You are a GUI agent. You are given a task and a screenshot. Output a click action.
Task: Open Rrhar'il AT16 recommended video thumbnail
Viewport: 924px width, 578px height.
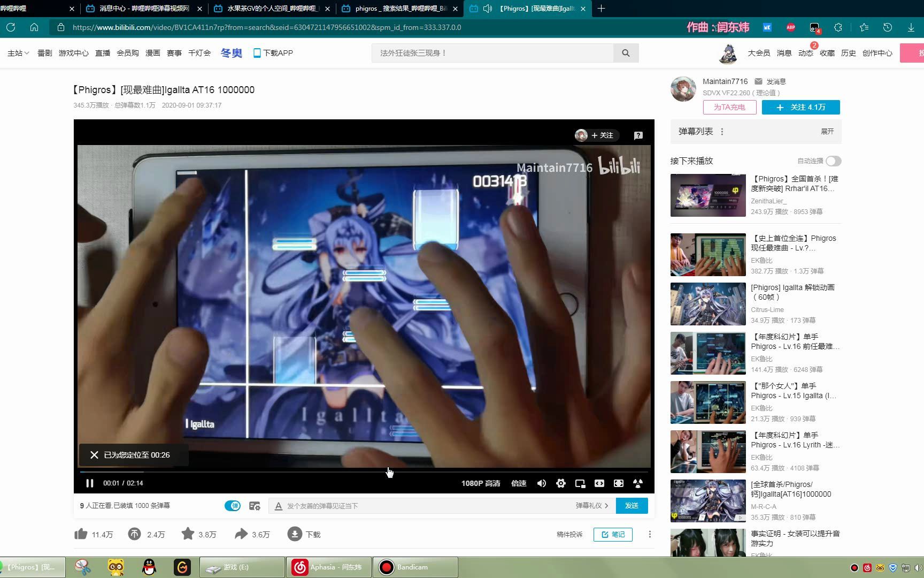click(x=708, y=195)
